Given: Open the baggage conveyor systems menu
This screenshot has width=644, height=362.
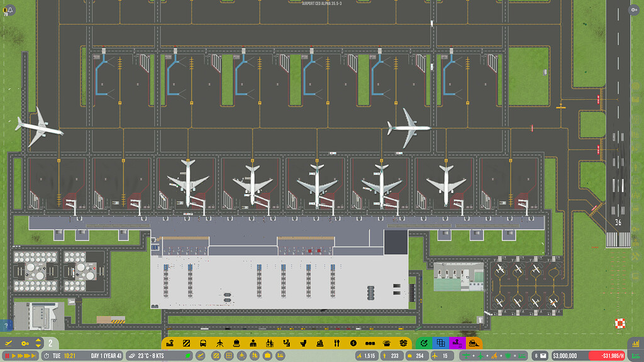Looking at the screenshot, I should click(236, 343).
